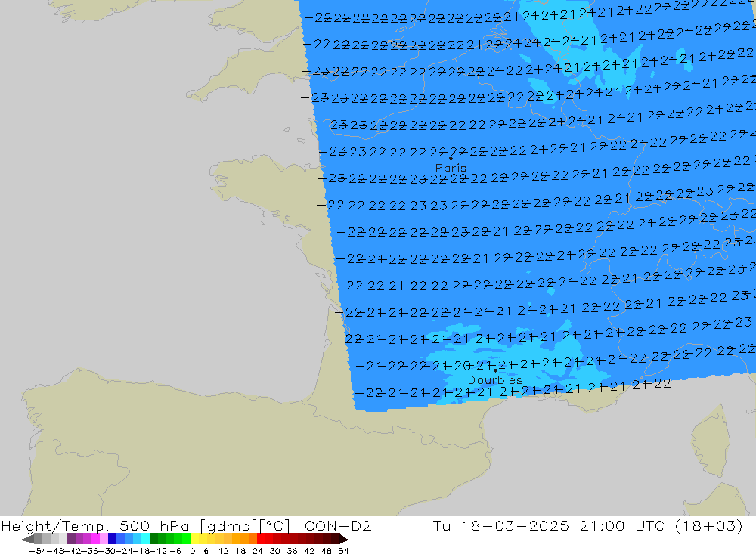The height and width of the screenshot is (554, 756).
Task: Pick the dark blue legend swatch
Action: click(x=112, y=539)
